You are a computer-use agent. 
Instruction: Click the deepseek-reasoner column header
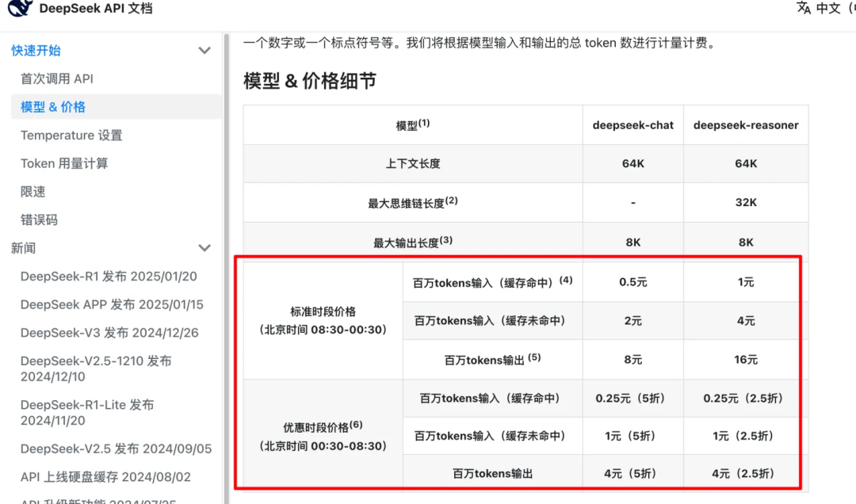pos(746,125)
